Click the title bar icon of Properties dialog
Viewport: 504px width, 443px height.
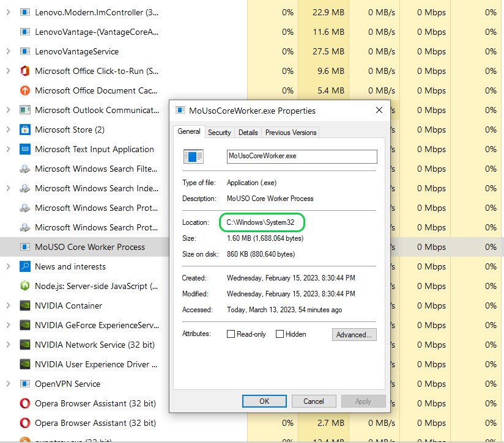180,111
